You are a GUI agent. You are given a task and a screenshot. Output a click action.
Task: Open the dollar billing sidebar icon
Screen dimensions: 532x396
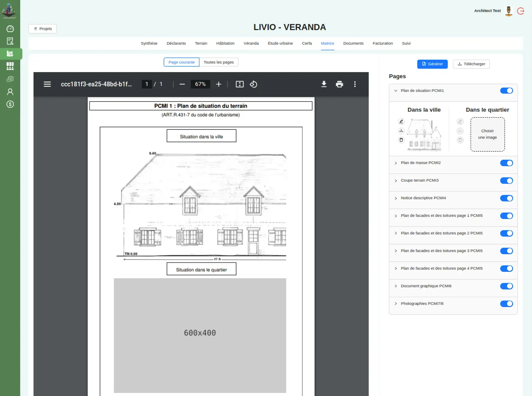pos(10,104)
